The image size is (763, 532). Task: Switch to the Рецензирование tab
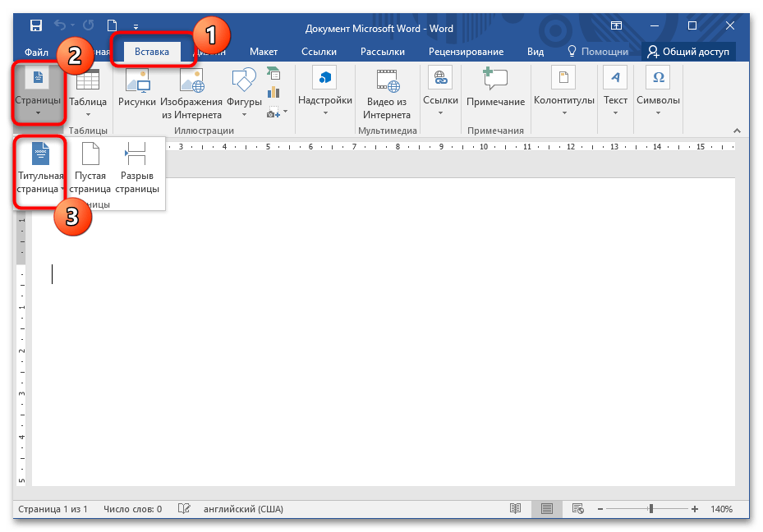coord(466,52)
